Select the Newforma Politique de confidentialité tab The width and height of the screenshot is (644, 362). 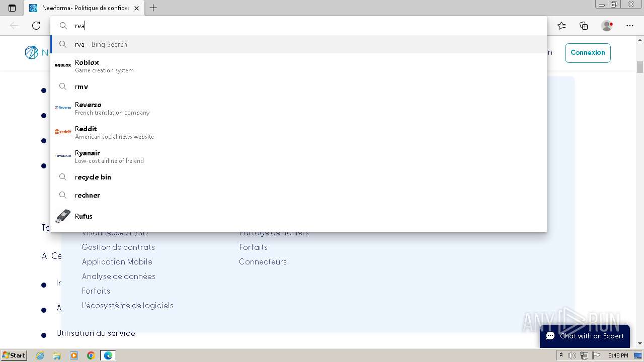point(84,8)
